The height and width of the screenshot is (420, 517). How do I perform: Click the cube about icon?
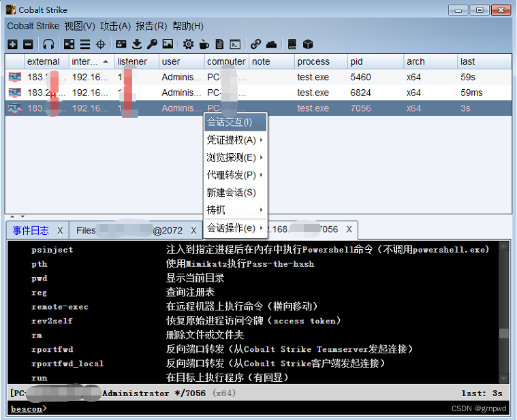tap(308, 44)
